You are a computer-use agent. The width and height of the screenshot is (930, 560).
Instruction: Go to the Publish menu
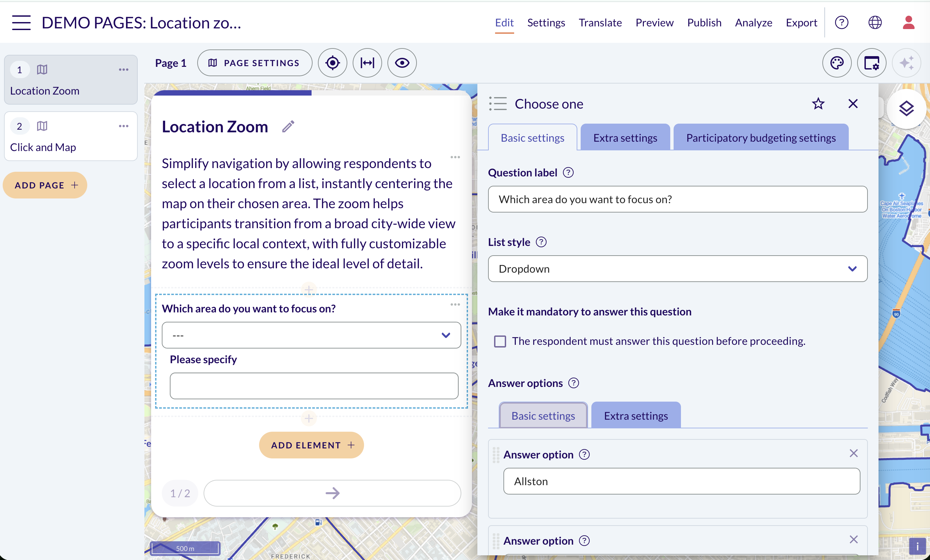click(704, 23)
